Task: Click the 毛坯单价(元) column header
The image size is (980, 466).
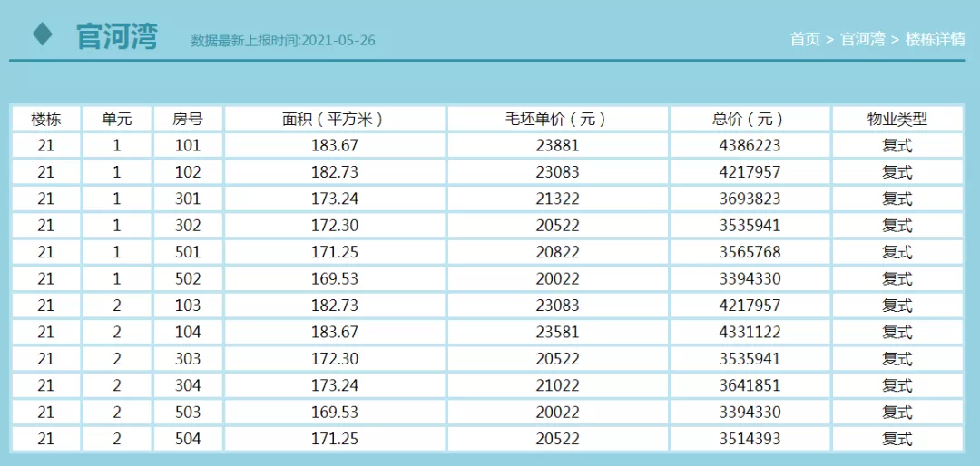Action: click(557, 119)
